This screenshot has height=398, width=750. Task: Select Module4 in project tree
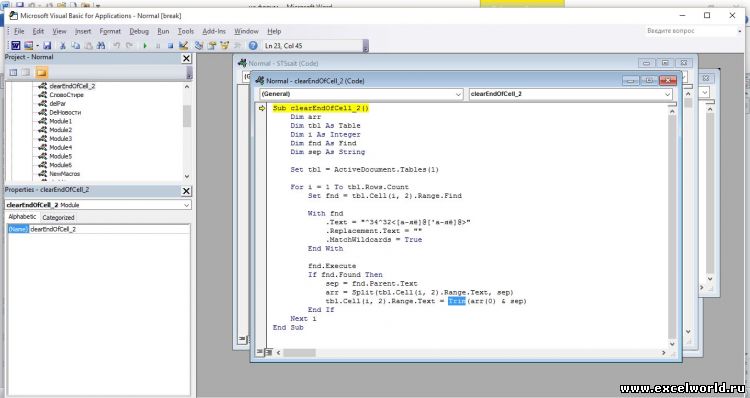(x=60, y=147)
